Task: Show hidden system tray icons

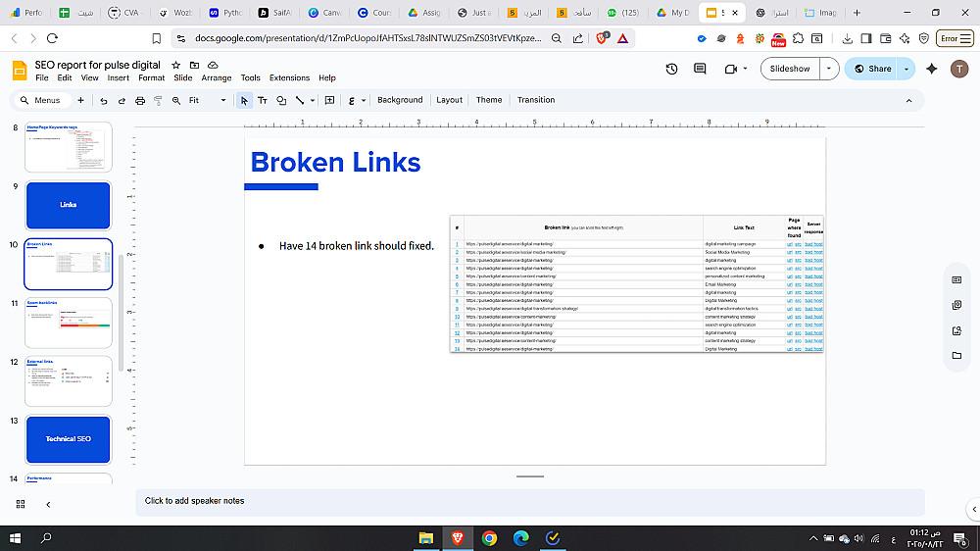Action: click(813, 538)
